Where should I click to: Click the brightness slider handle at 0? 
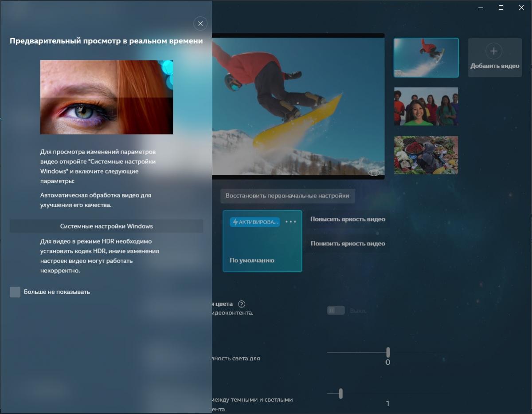388,352
